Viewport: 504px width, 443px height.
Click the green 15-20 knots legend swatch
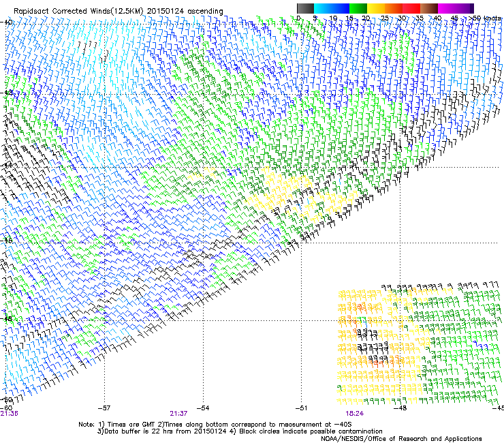click(x=358, y=8)
